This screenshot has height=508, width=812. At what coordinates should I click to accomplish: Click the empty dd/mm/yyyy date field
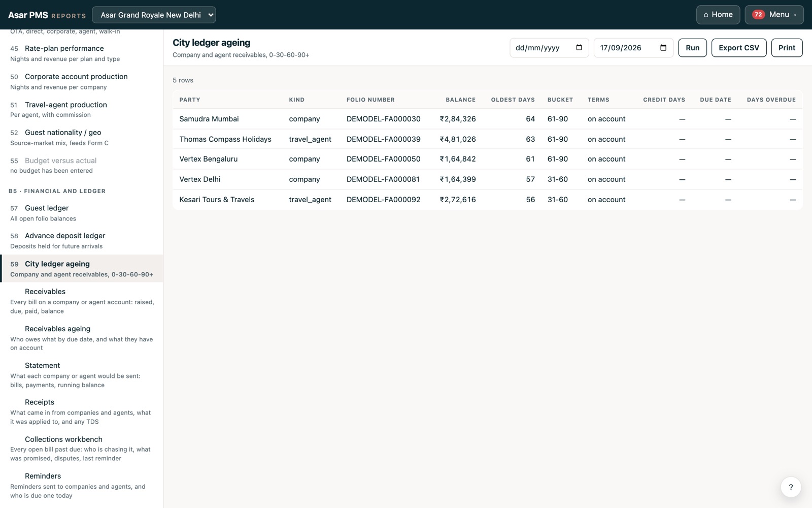549,48
